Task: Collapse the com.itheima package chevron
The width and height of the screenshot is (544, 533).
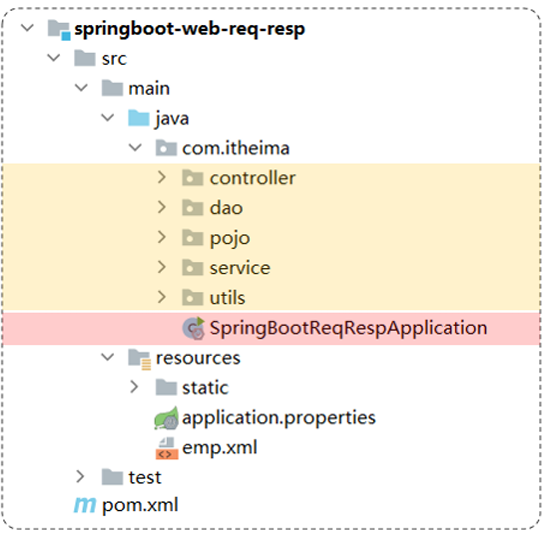Action: point(135,147)
